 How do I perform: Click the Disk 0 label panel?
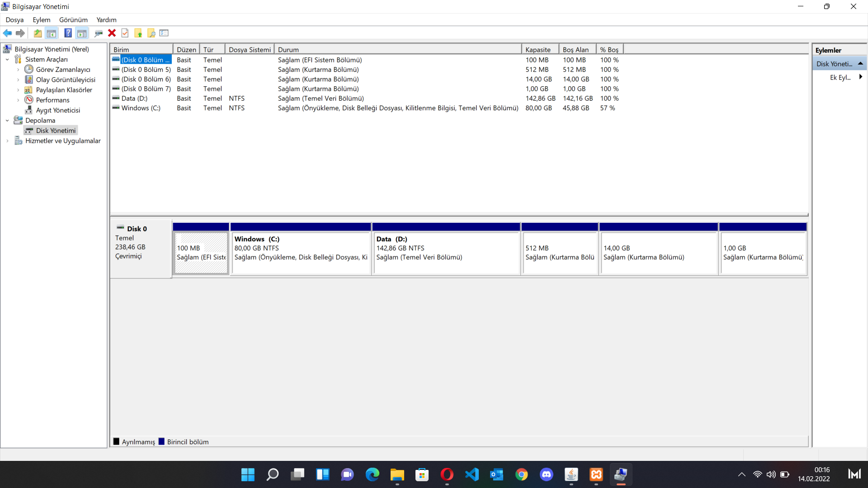(x=141, y=249)
